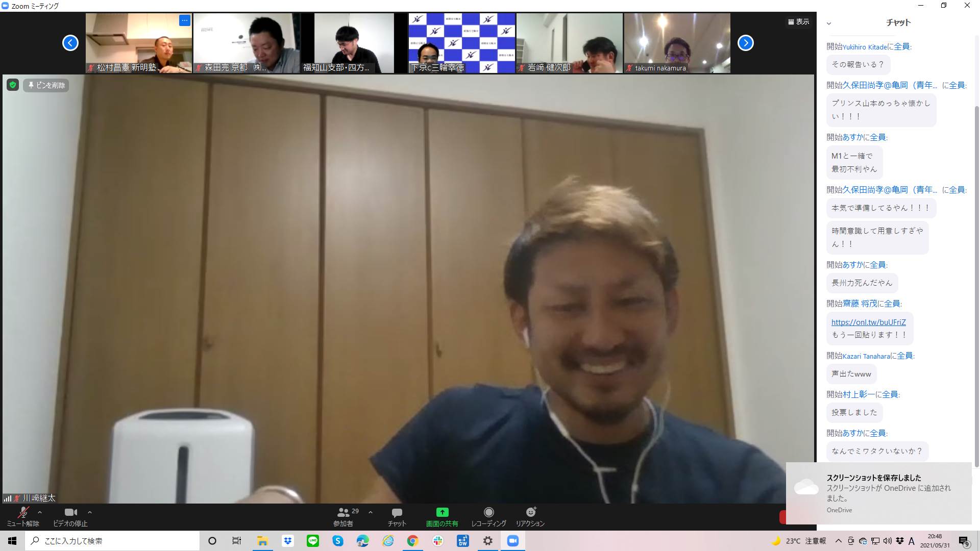Click sender name 齋藤 将茂 in chat

coord(860,304)
